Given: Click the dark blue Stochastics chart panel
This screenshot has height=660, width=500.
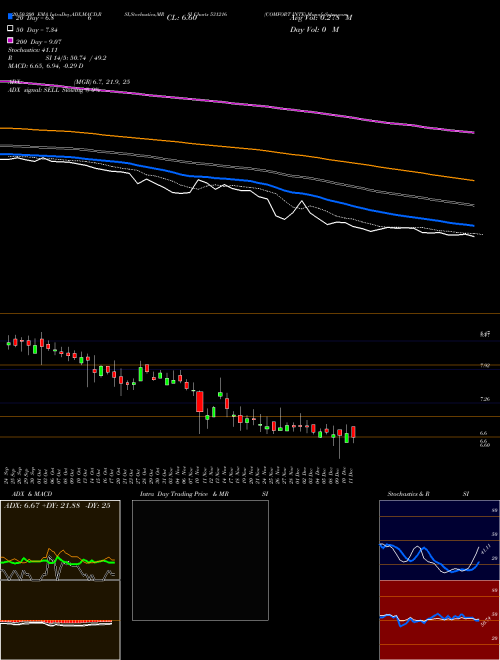Looking at the screenshot, I should 438,540.
